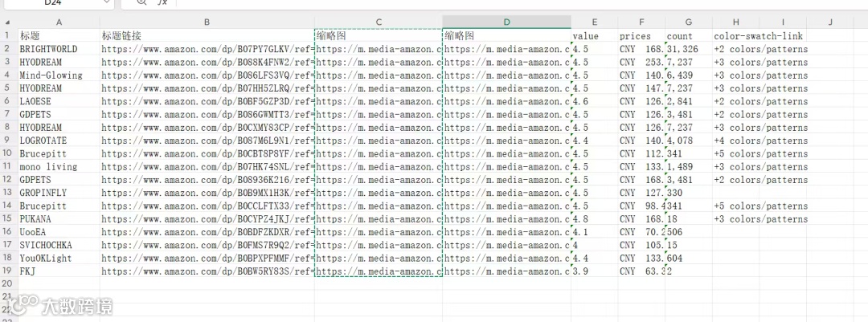Click the fx insert function icon
The image size is (868, 322).
(x=162, y=2)
